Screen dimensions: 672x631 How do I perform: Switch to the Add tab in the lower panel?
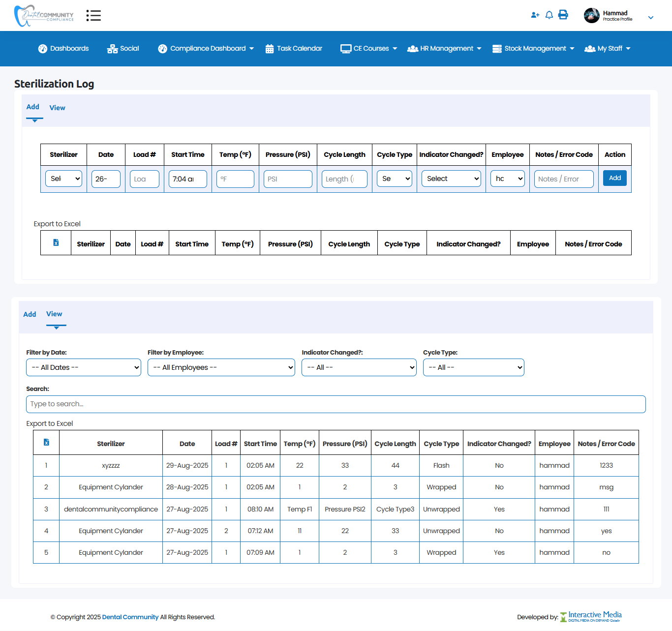pyautogui.click(x=30, y=314)
